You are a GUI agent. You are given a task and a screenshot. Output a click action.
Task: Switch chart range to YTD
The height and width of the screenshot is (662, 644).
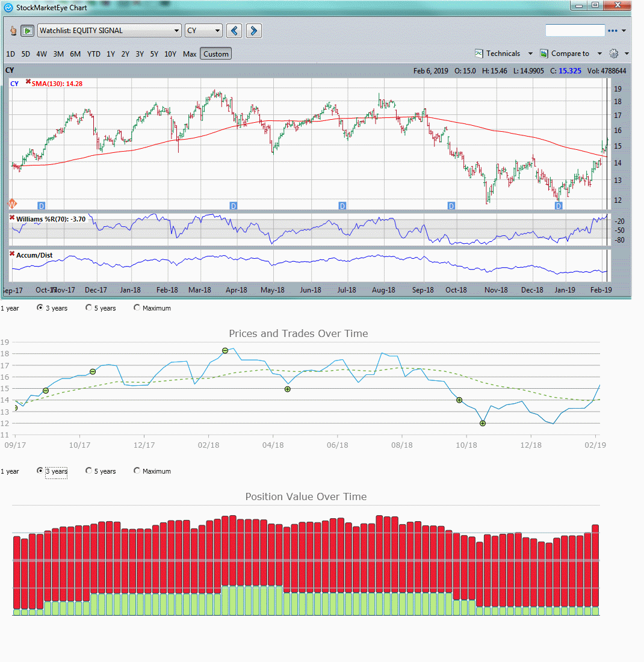93,54
